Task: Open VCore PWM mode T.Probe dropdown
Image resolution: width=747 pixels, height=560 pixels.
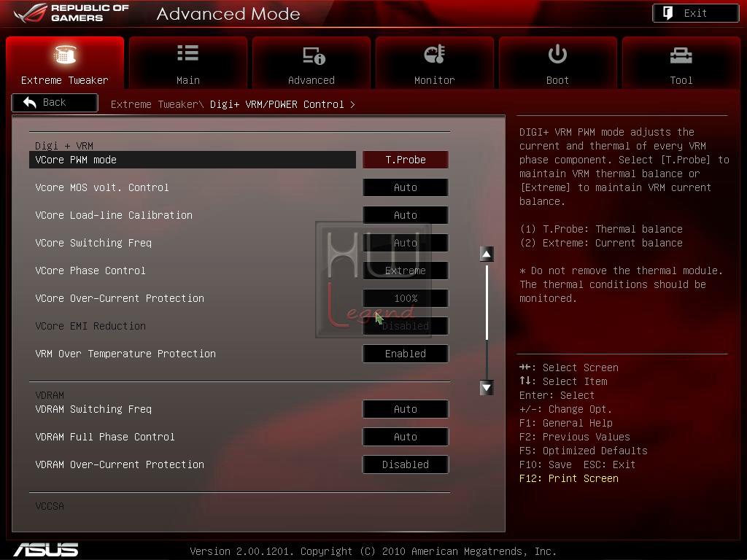Action: (406, 160)
